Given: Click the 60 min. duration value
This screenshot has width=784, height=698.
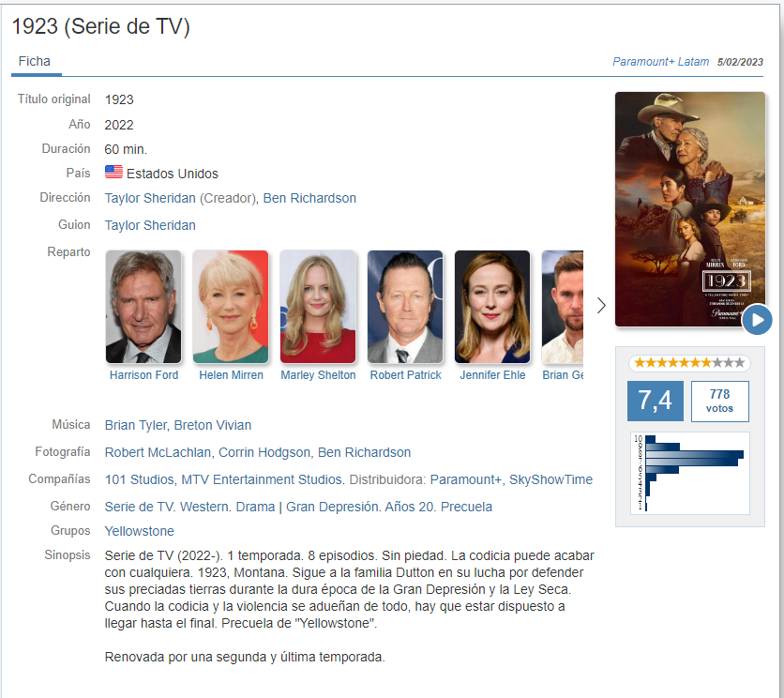Looking at the screenshot, I should point(126,149).
